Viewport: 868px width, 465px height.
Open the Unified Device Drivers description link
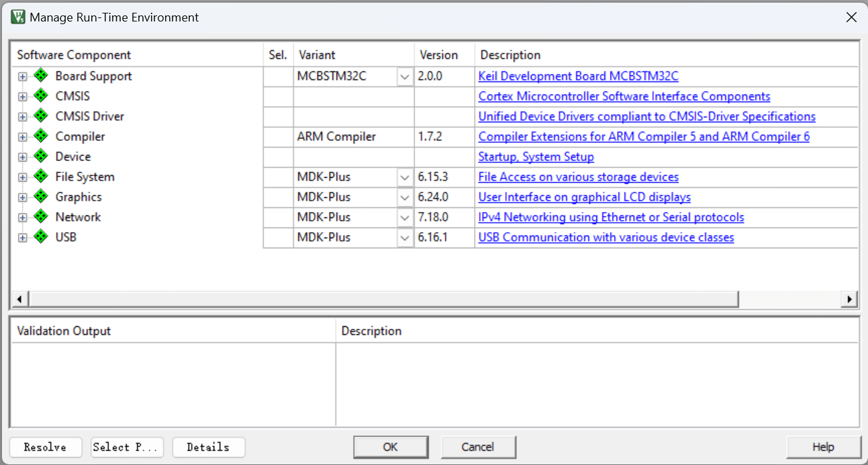point(646,117)
